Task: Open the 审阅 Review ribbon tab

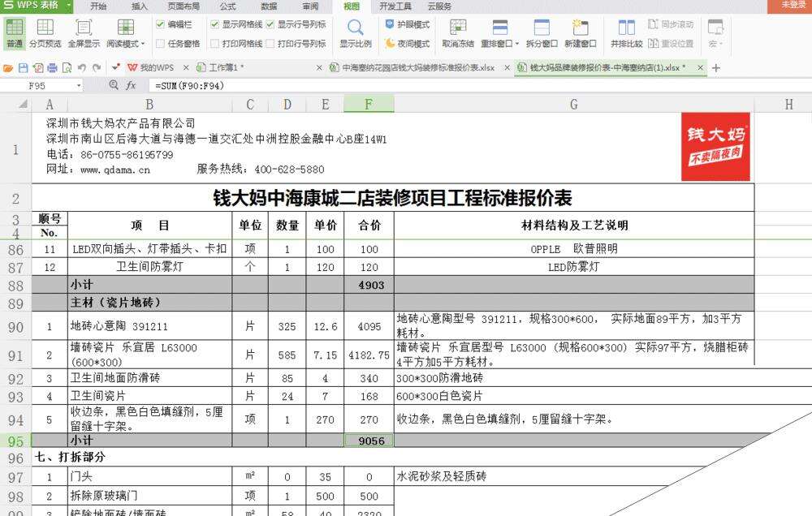Action: coord(310,6)
